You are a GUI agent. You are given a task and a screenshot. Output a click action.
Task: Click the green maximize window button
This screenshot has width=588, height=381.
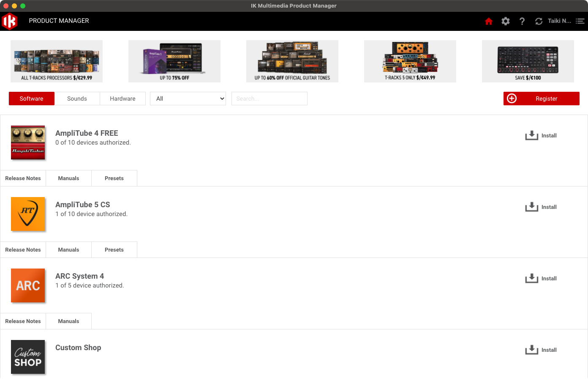click(23, 6)
